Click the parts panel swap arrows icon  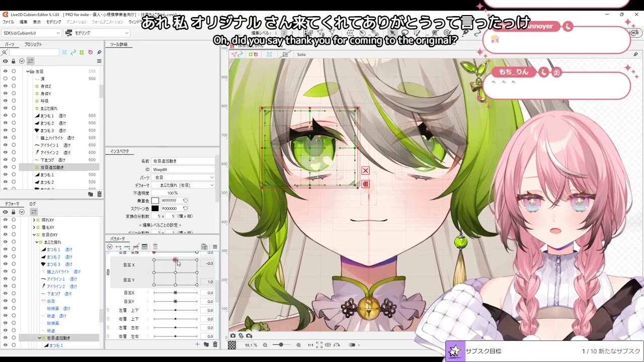30,61
